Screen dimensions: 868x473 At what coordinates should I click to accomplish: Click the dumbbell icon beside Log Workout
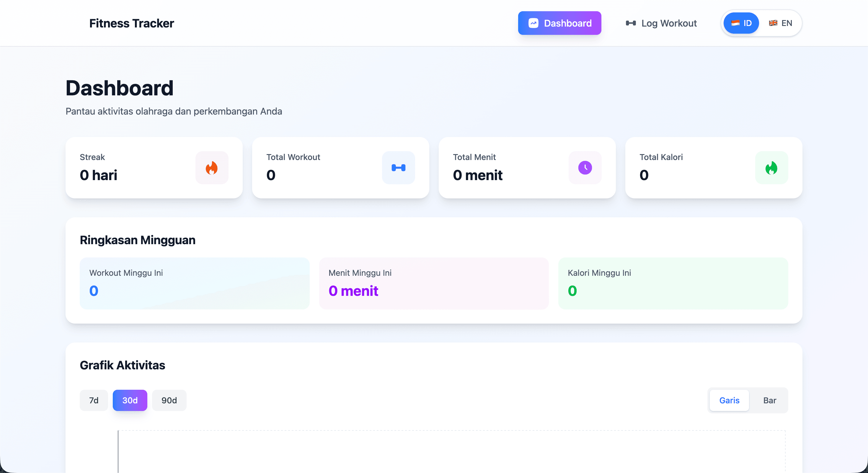(x=631, y=23)
